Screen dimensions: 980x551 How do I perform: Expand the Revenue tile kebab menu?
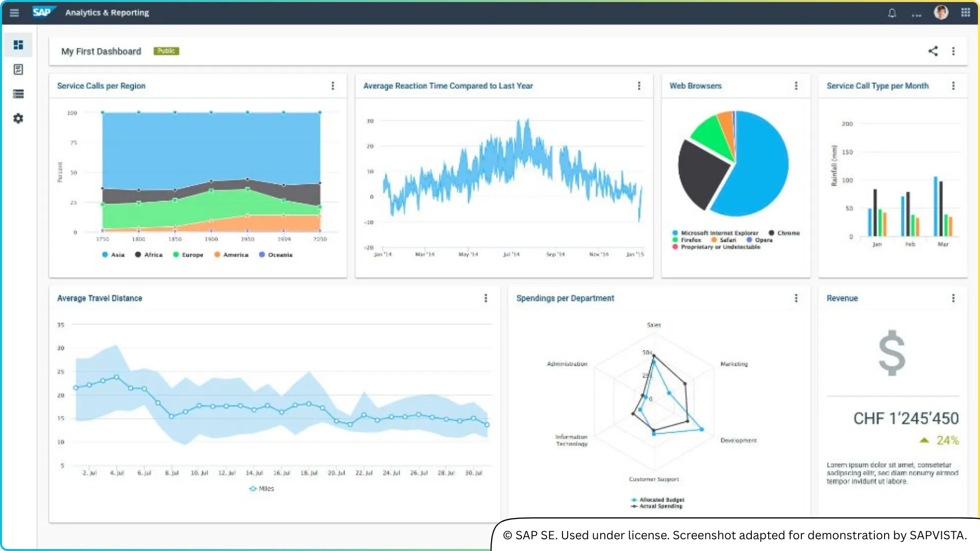[x=953, y=298]
